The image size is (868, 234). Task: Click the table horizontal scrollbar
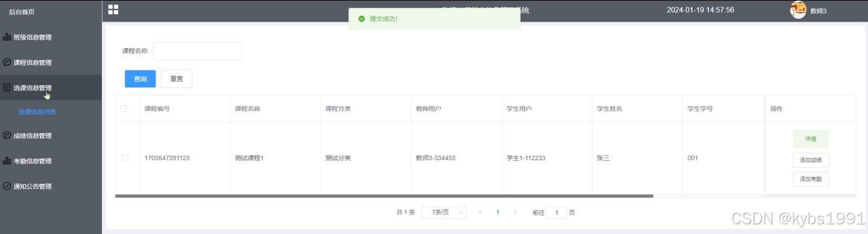coord(384,196)
